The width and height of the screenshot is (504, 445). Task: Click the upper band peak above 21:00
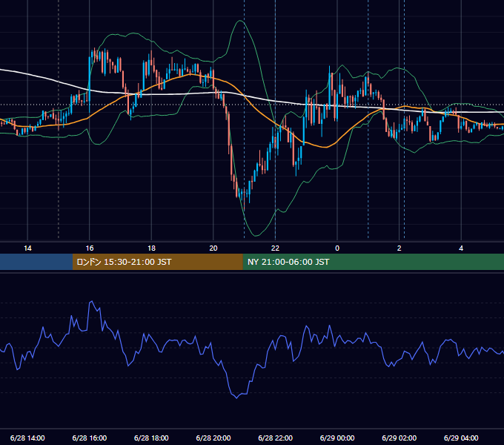[x=240, y=21]
